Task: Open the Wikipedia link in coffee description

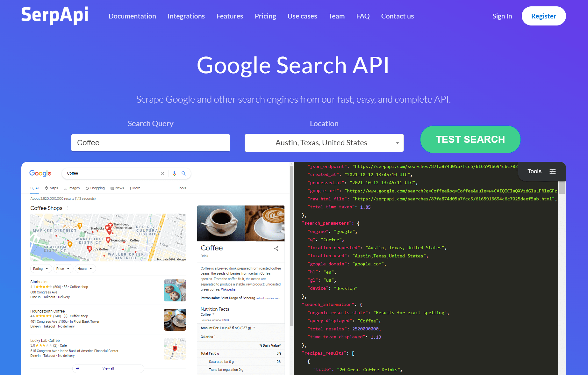Action: click(228, 289)
